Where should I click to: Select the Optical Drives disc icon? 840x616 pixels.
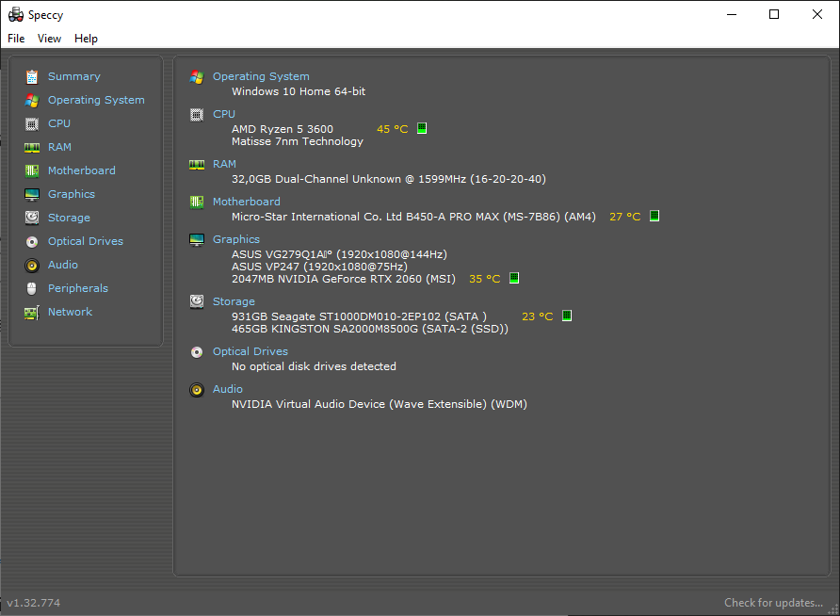click(32, 241)
